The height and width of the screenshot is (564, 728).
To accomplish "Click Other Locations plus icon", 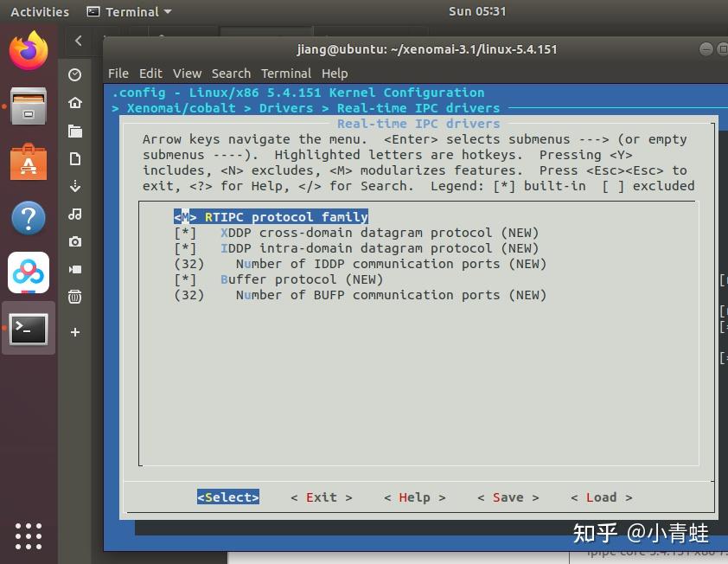I will [x=74, y=332].
